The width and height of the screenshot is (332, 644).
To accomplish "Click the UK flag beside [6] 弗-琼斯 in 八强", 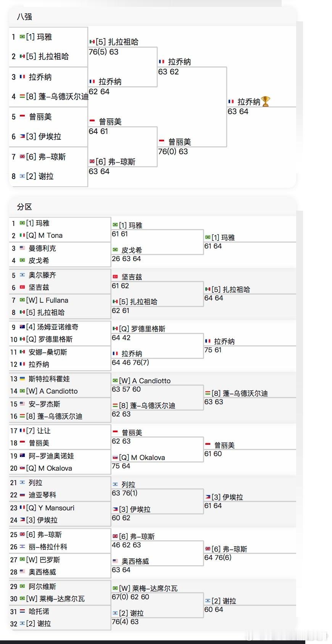I will point(22,157).
